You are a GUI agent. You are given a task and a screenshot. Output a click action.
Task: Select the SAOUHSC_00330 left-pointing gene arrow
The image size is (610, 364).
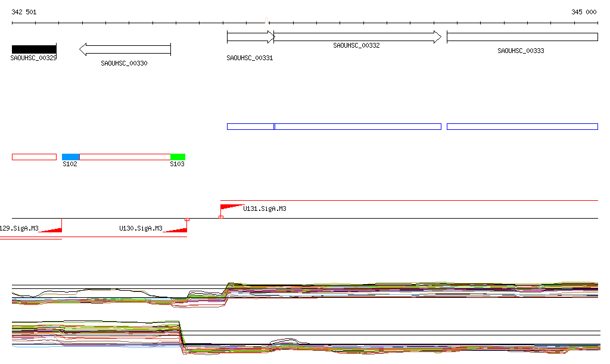[125, 49]
